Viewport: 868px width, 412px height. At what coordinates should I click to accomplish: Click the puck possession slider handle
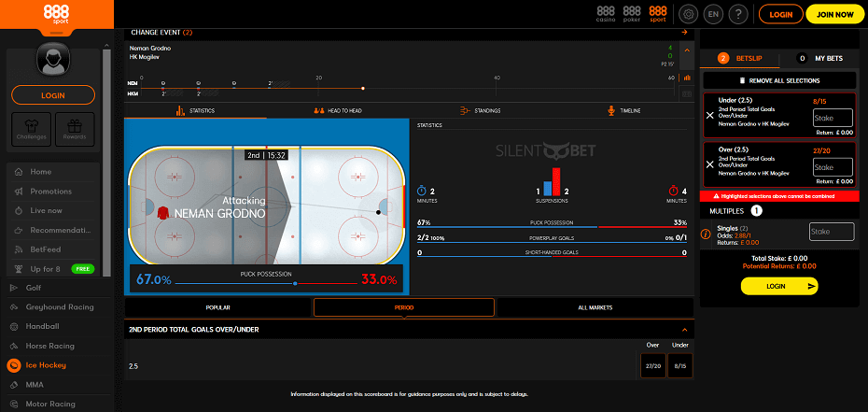click(295, 283)
